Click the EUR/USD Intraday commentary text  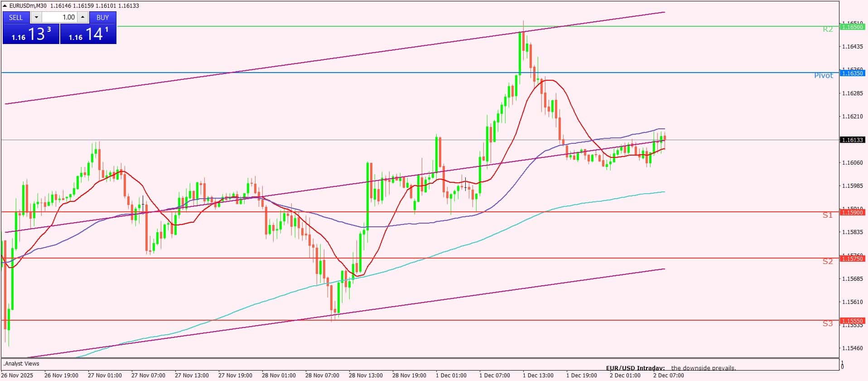tap(670, 368)
